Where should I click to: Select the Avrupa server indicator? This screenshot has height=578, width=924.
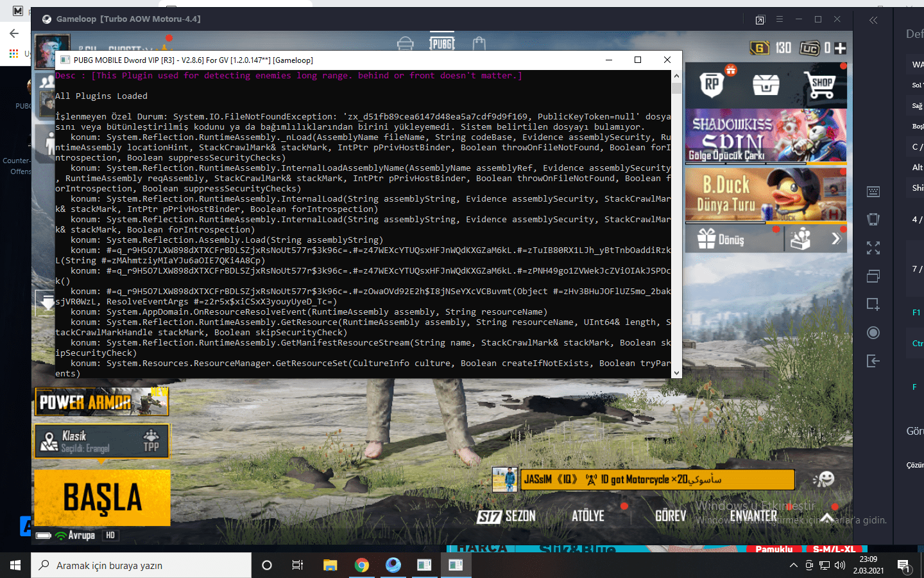point(75,535)
